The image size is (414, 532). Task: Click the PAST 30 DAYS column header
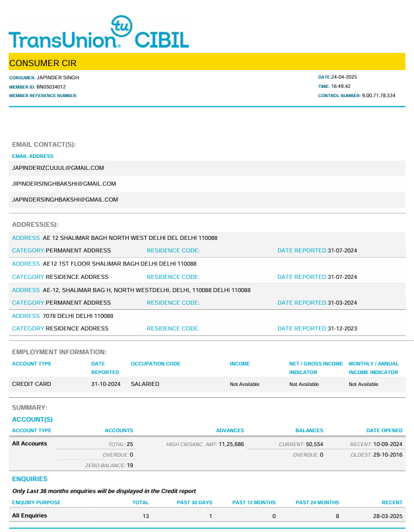coord(194,502)
